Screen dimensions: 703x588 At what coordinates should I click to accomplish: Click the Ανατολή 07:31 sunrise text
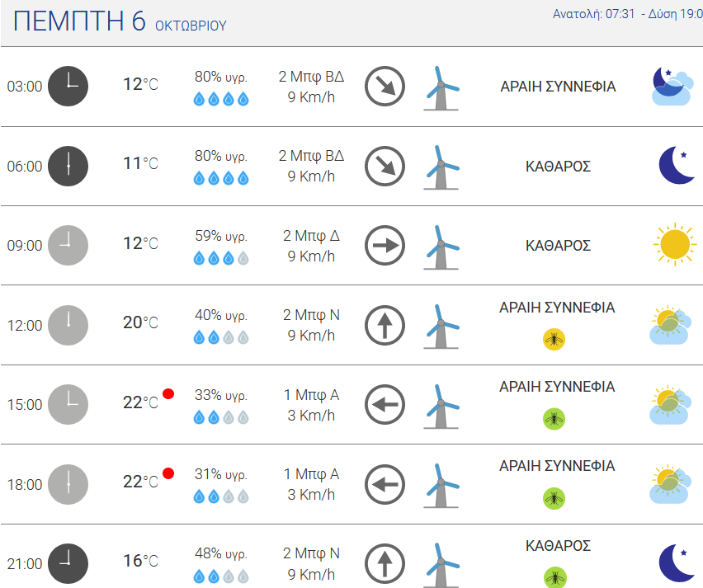(x=593, y=14)
